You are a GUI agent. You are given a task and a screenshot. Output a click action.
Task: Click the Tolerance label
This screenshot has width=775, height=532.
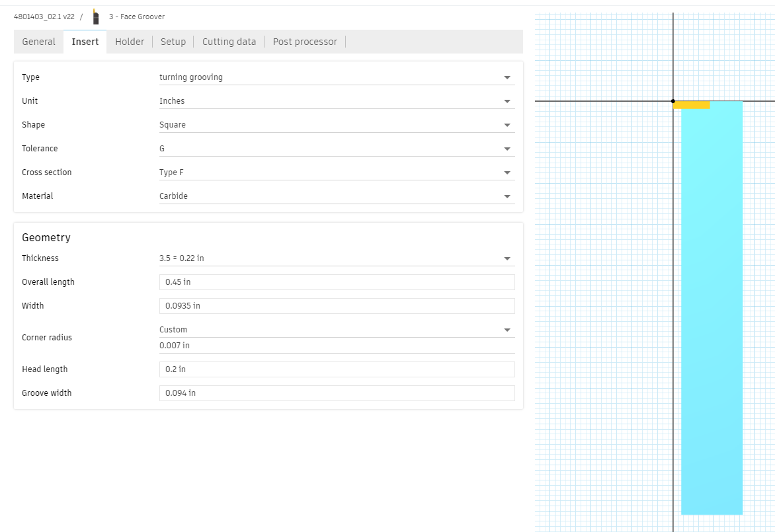point(40,148)
